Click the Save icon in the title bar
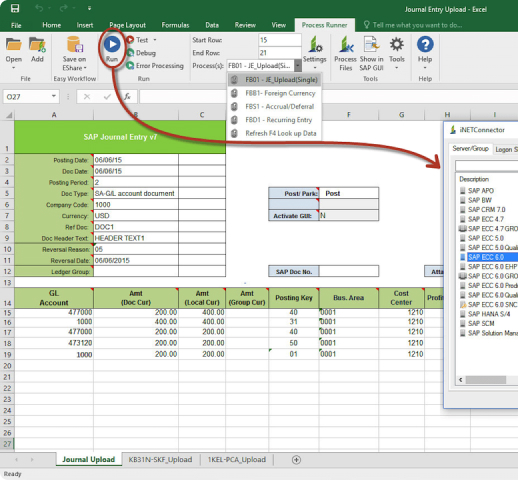 15,8
